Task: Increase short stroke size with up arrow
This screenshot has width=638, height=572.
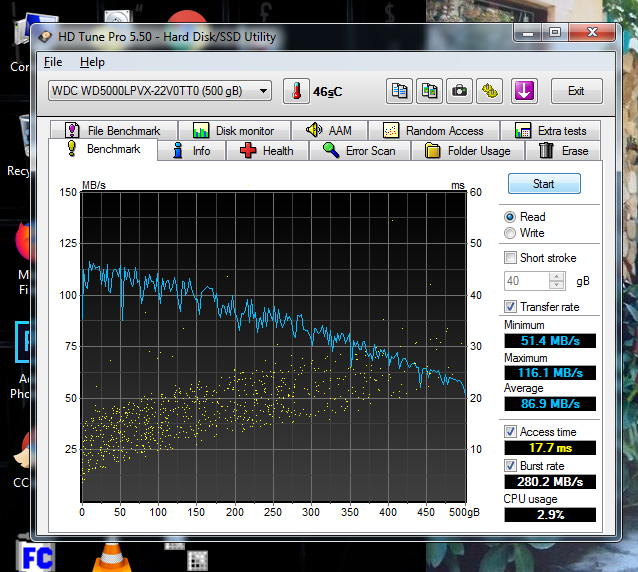Action: 556,277
